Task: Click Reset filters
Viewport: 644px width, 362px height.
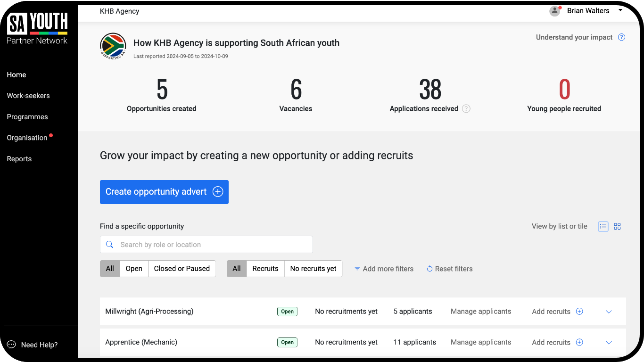Action: [x=454, y=269]
